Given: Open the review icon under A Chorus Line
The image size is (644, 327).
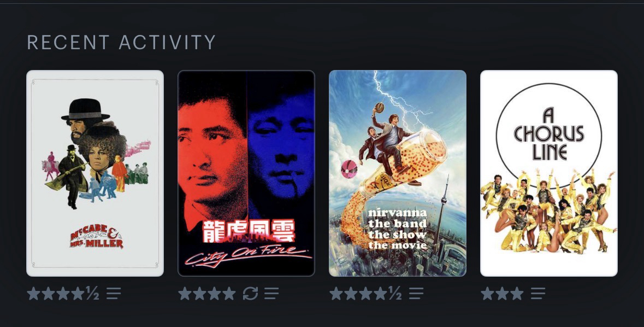Looking at the screenshot, I should coord(537,293).
